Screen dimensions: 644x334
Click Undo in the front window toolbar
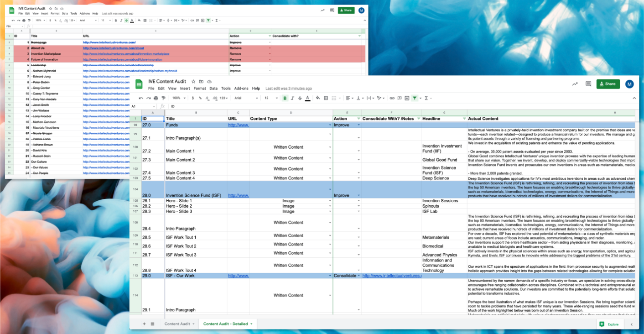[141, 98]
